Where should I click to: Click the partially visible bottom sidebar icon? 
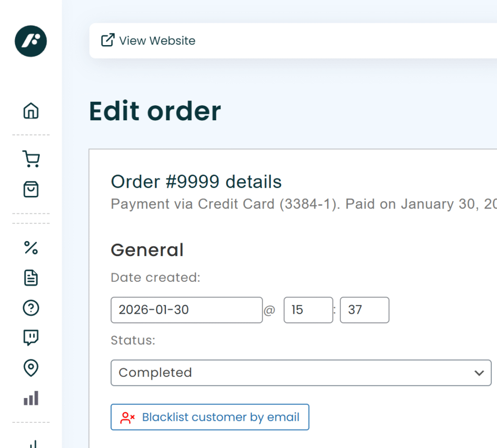[31, 444]
